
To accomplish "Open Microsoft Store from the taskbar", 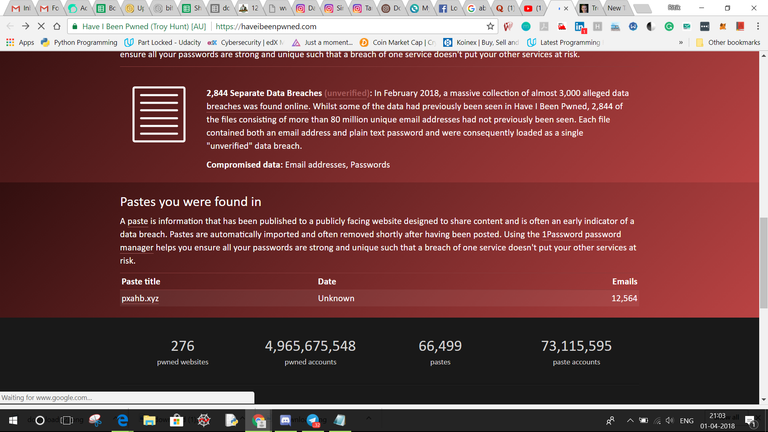I will pos(176,420).
